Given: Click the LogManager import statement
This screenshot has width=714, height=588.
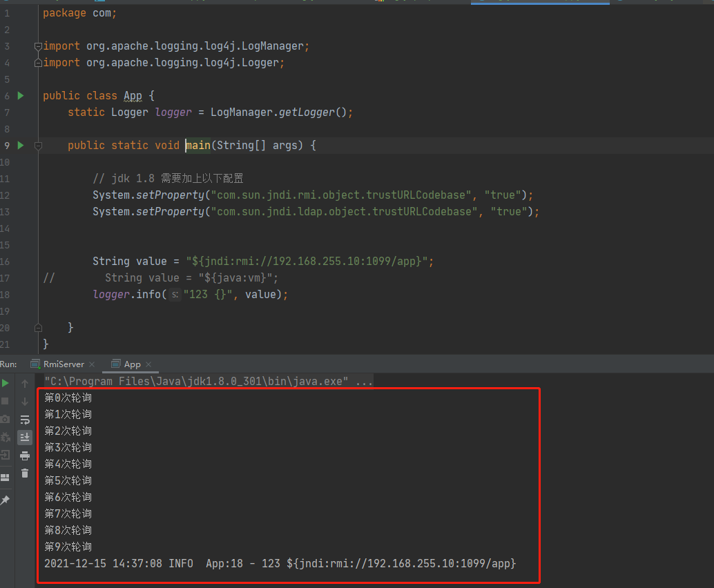Looking at the screenshot, I should [x=176, y=46].
